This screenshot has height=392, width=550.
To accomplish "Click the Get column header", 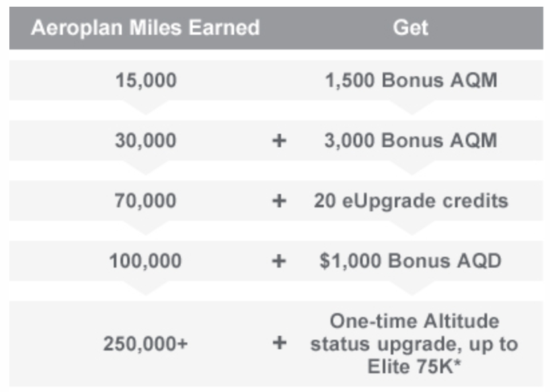I will pyautogui.click(x=410, y=27).
